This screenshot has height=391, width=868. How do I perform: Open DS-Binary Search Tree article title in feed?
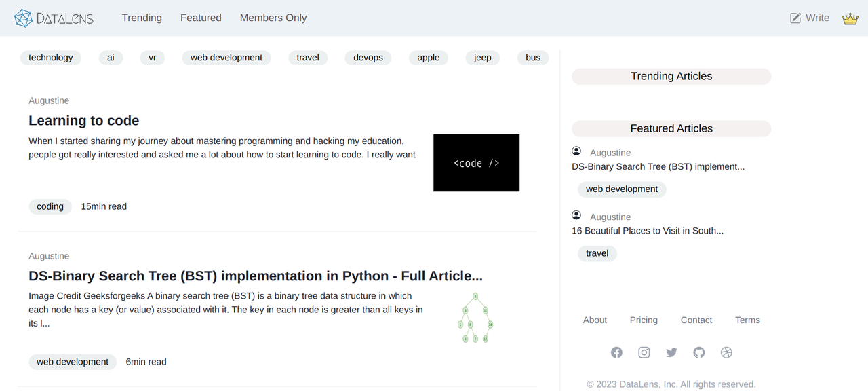[256, 276]
